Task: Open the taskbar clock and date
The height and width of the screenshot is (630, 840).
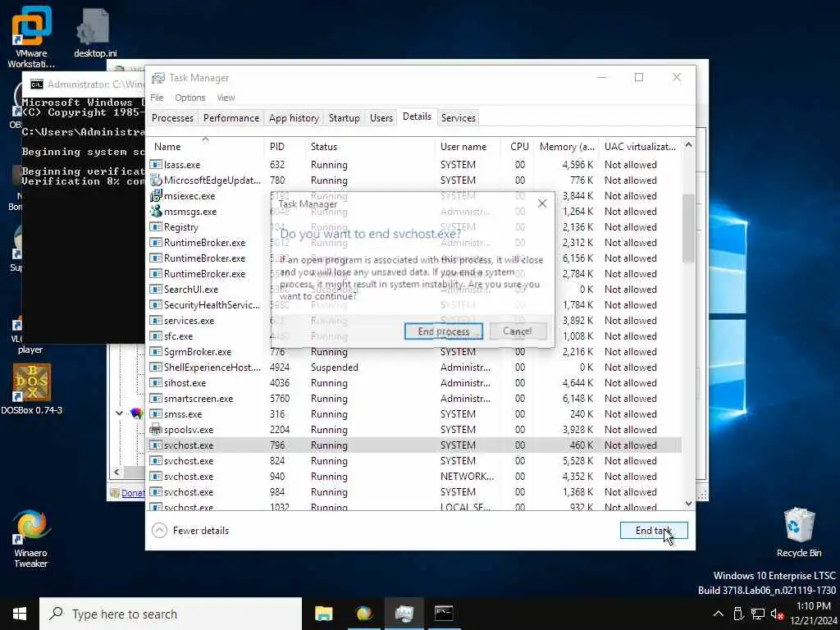Action: point(813,614)
